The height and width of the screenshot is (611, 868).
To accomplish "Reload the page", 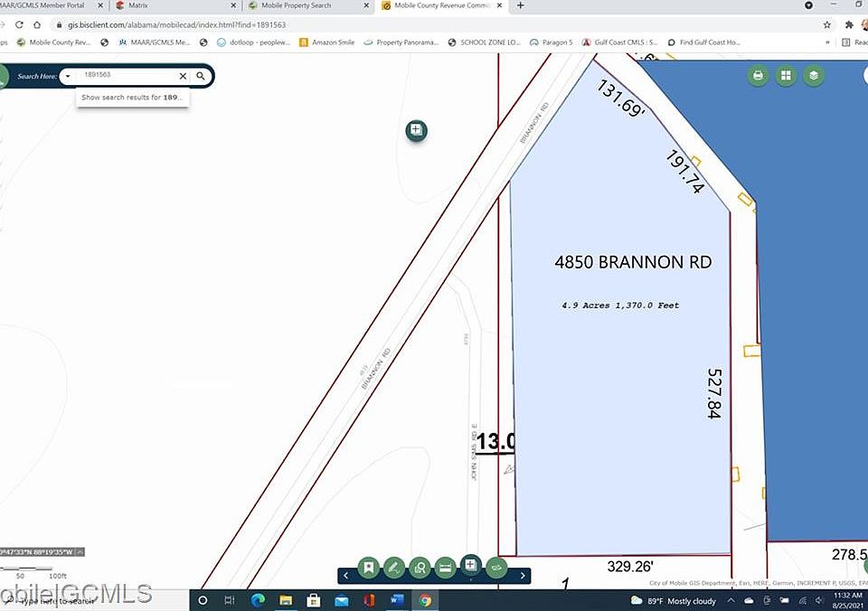I will [x=19, y=25].
